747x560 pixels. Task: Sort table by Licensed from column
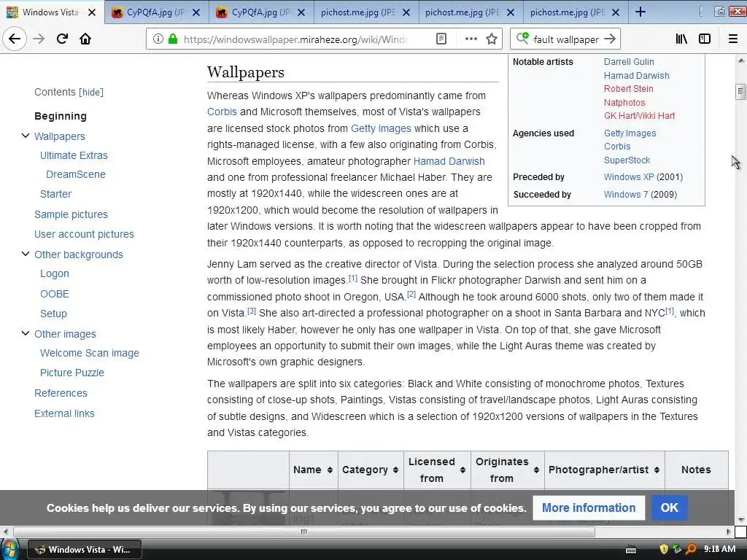coord(438,470)
